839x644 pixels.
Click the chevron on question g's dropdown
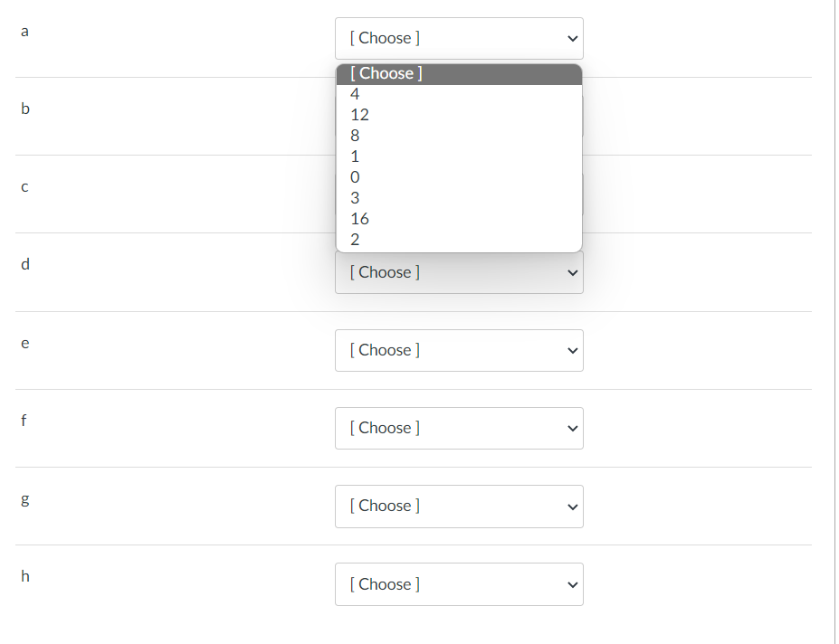coord(570,506)
